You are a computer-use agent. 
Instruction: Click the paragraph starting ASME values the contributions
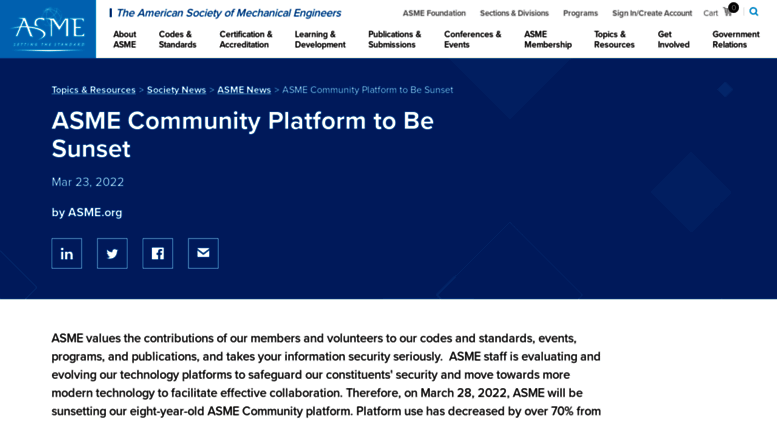(x=326, y=375)
